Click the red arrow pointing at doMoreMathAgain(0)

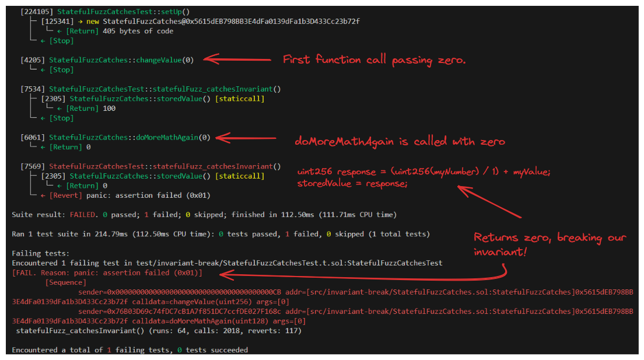(245, 138)
